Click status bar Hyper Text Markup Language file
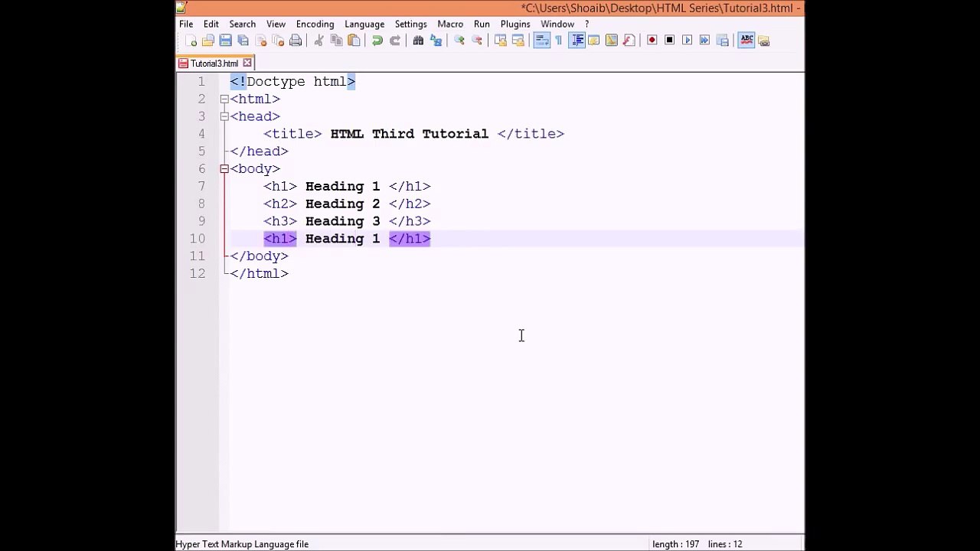This screenshot has height=551, width=980. (242, 544)
